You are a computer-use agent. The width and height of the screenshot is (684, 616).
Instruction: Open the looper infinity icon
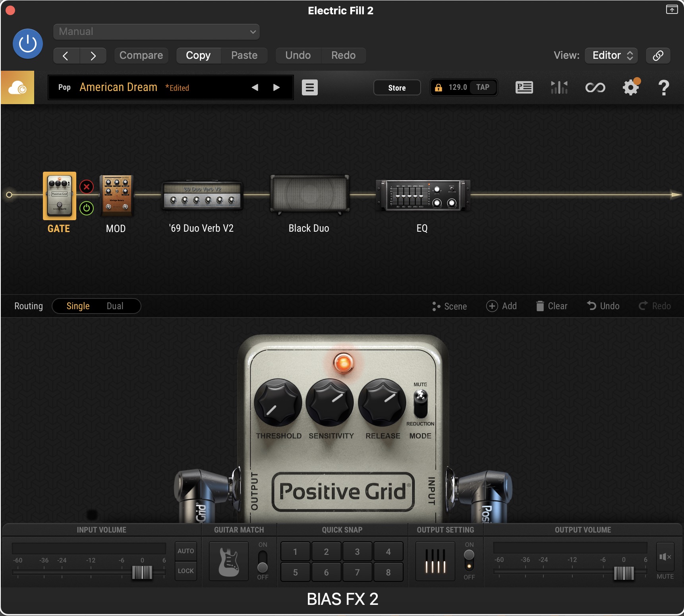coord(595,87)
